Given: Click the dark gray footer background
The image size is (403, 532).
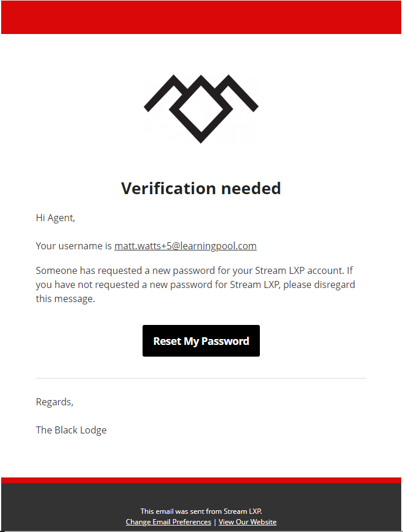Looking at the screenshot, I should point(70,504).
